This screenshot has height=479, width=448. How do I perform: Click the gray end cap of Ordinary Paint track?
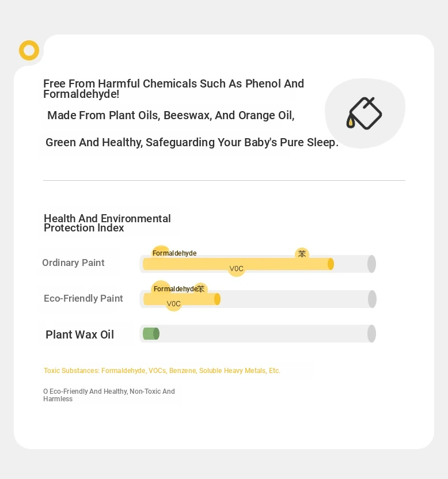pos(371,264)
